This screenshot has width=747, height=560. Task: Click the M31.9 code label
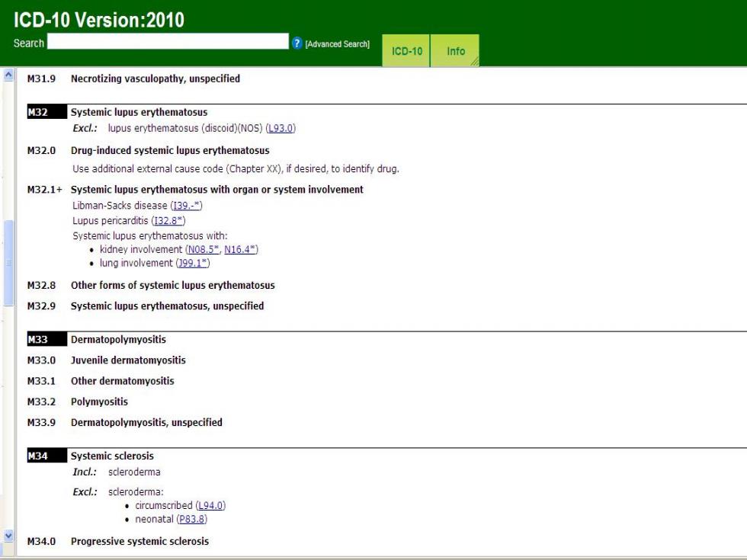coord(41,78)
